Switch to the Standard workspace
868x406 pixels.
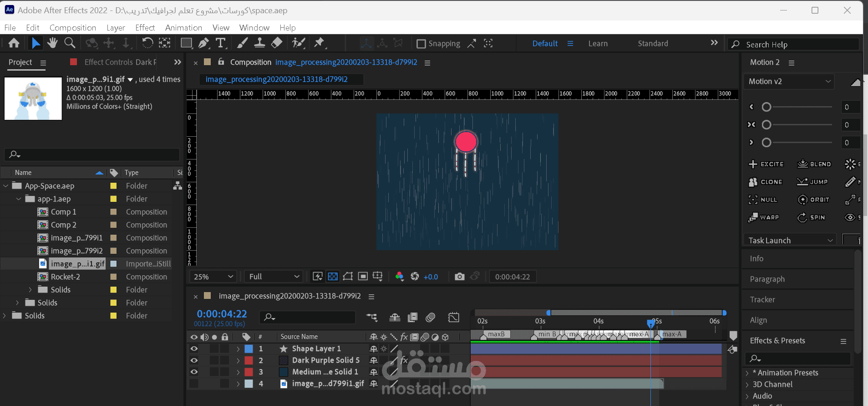click(653, 44)
